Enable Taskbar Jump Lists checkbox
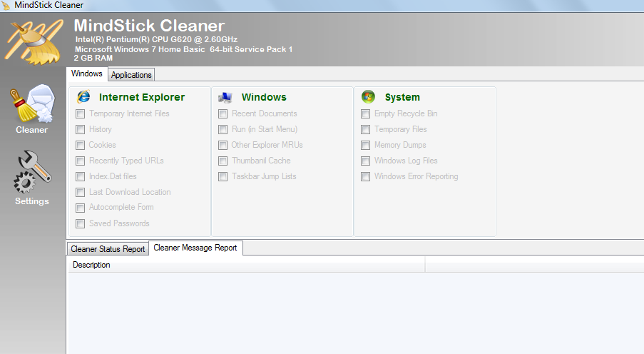644x354 pixels. (223, 176)
